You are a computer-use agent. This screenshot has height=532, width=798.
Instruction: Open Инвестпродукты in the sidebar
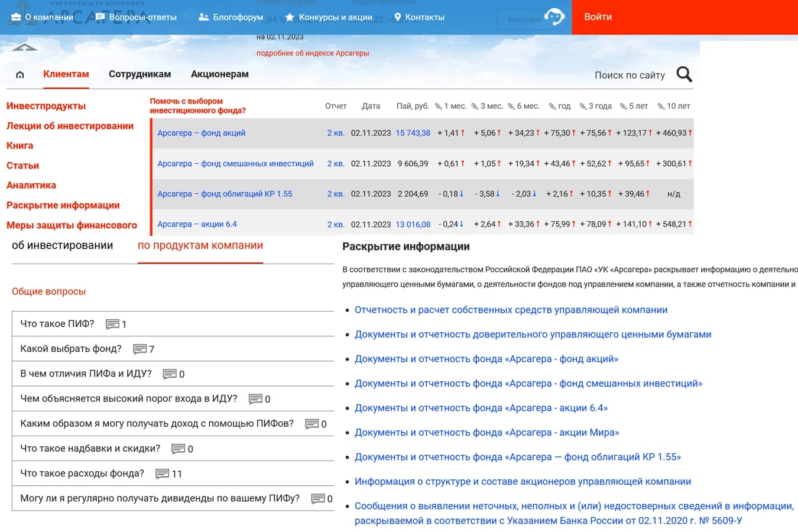tap(46, 106)
